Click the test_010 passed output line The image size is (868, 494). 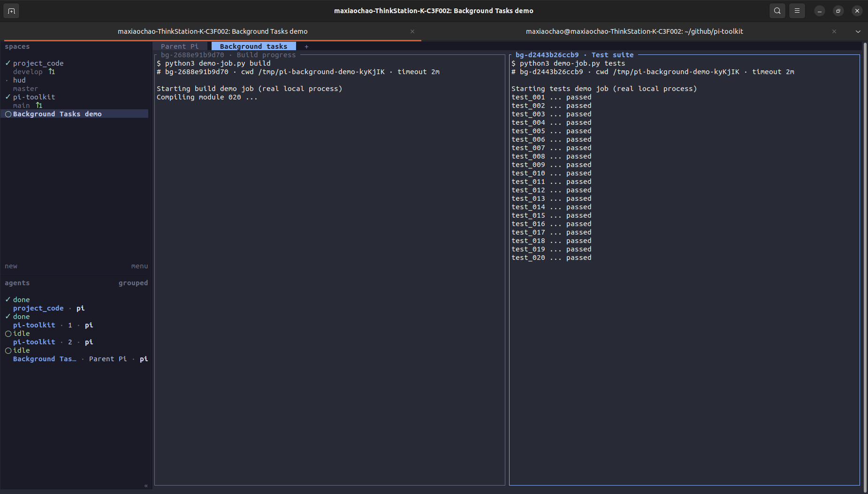pos(551,173)
